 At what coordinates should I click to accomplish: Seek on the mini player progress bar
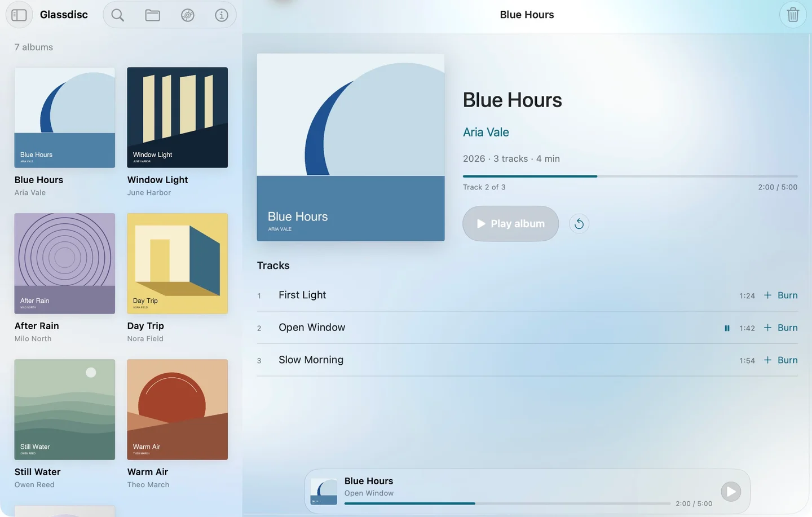click(507, 503)
